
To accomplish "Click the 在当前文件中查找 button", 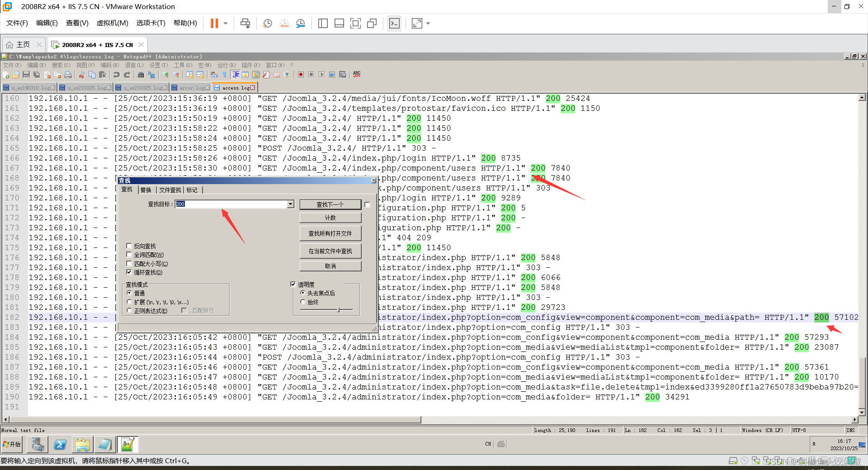I will (330, 251).
